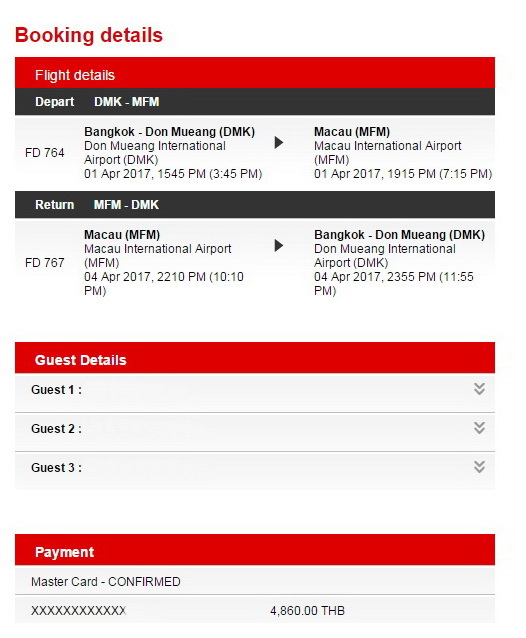
Task: Click the return flight direction arrow icon
Action: point(279,246)
